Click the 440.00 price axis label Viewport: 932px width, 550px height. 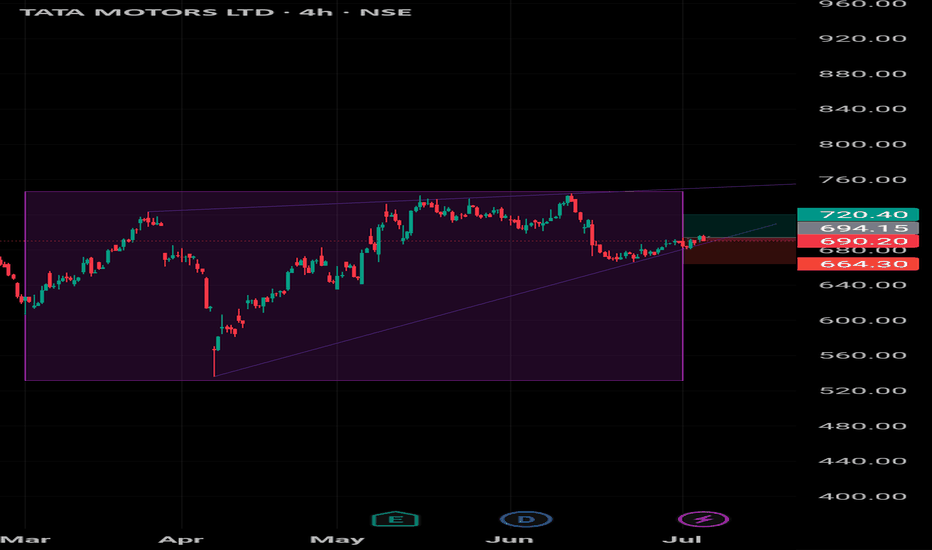(x=862, y=461)
